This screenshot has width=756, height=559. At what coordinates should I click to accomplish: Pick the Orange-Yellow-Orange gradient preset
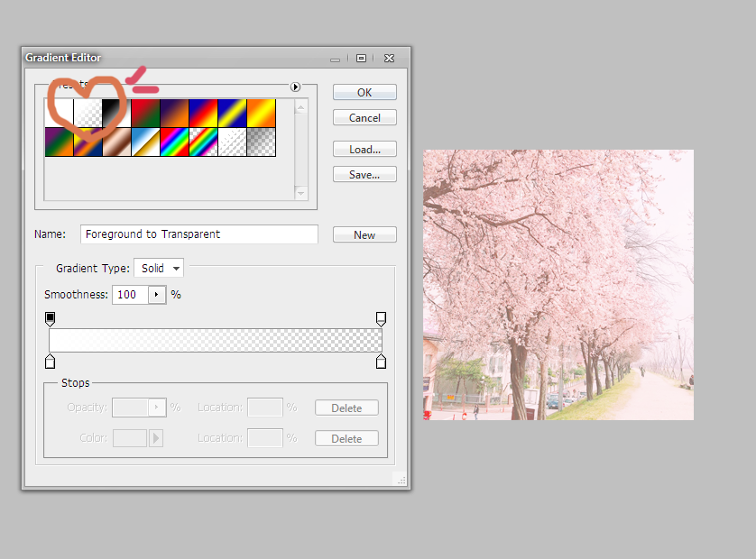[x=261, y=113]
